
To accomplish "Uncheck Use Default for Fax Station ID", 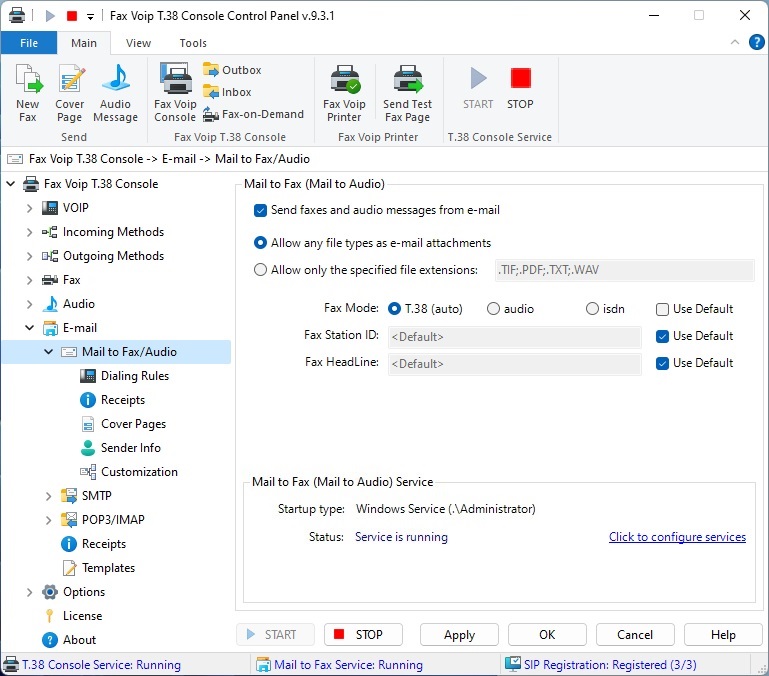I will 662,336.
